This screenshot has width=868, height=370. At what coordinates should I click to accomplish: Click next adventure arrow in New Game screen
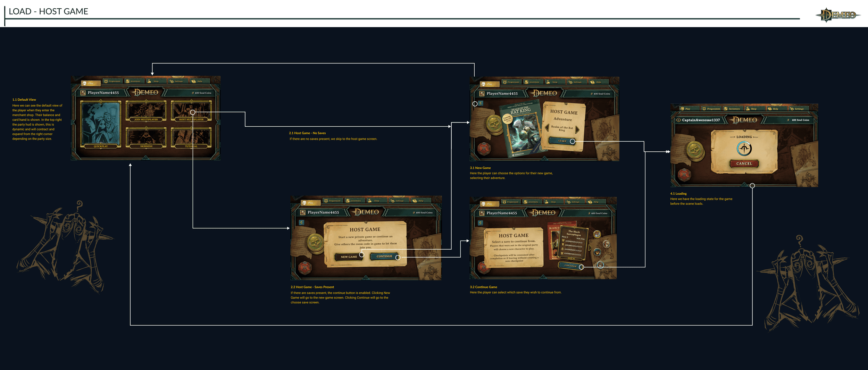[577, 129]
